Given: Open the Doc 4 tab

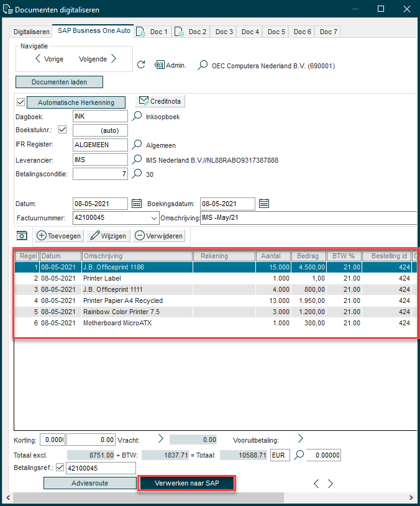Looking at the screenshot, I should [x=250, y=32].
